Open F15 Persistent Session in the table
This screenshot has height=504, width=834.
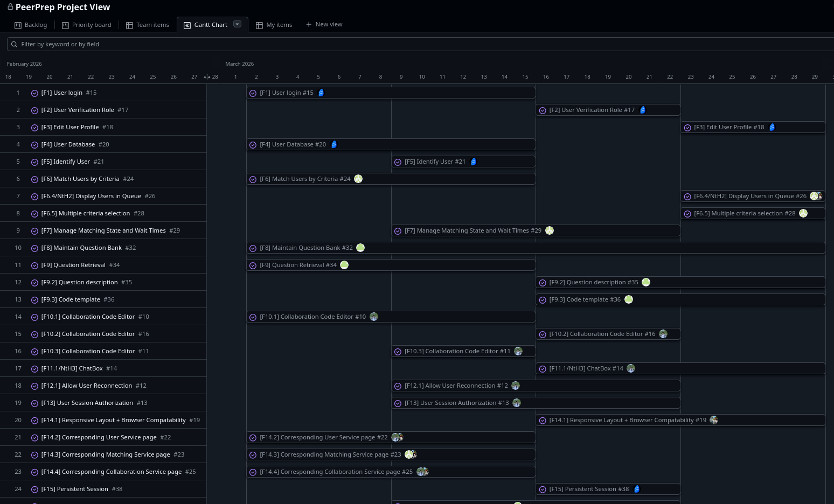click(75, 489)
